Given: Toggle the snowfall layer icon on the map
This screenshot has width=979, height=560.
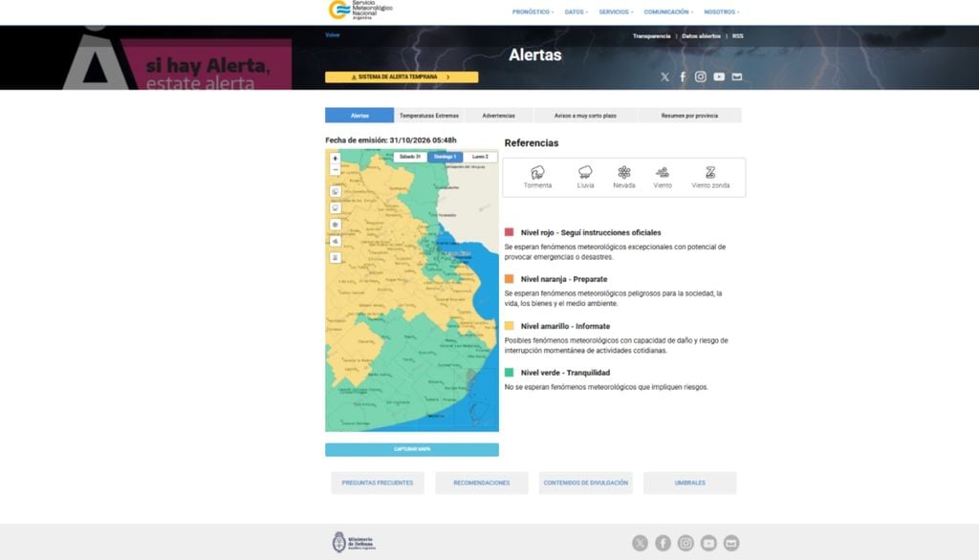Looking at the screenshot, I should coord(336,225).
